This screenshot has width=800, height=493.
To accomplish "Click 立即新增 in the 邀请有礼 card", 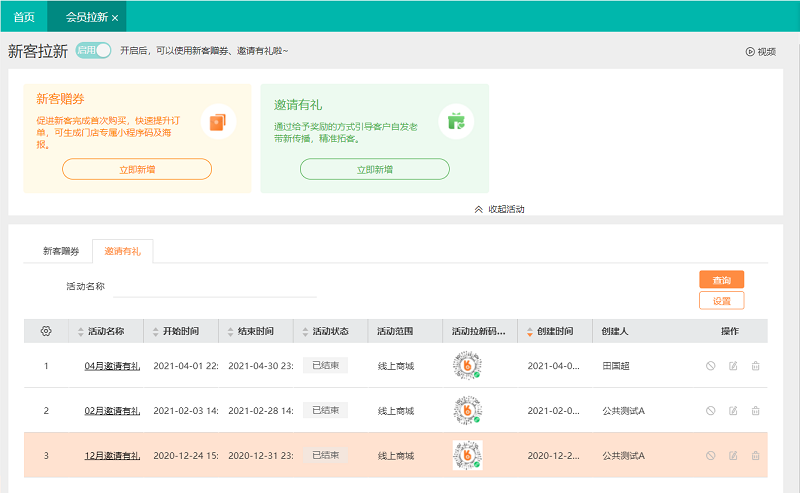I will (x=375, y=169).
